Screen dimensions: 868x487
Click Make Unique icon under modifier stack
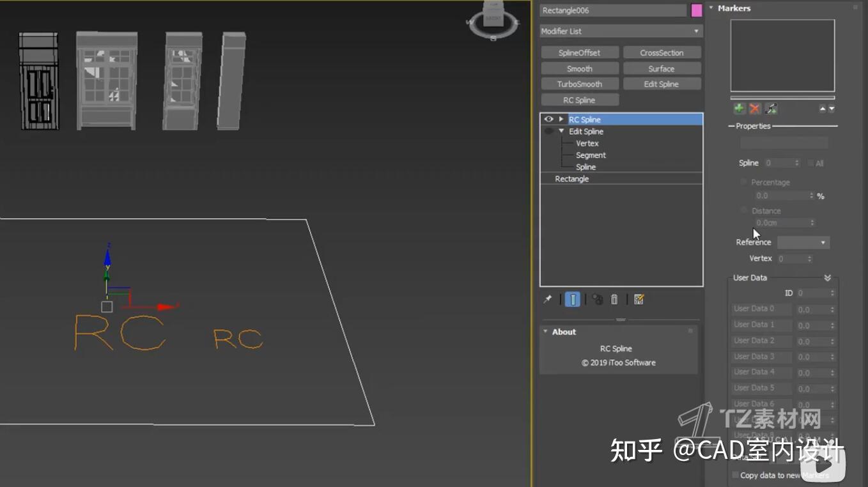click(x=596, y=299)
